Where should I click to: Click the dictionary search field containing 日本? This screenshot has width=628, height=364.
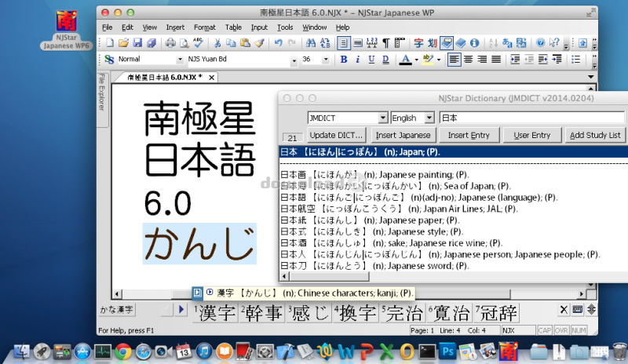pyautogui.click(x=531, y=118)
